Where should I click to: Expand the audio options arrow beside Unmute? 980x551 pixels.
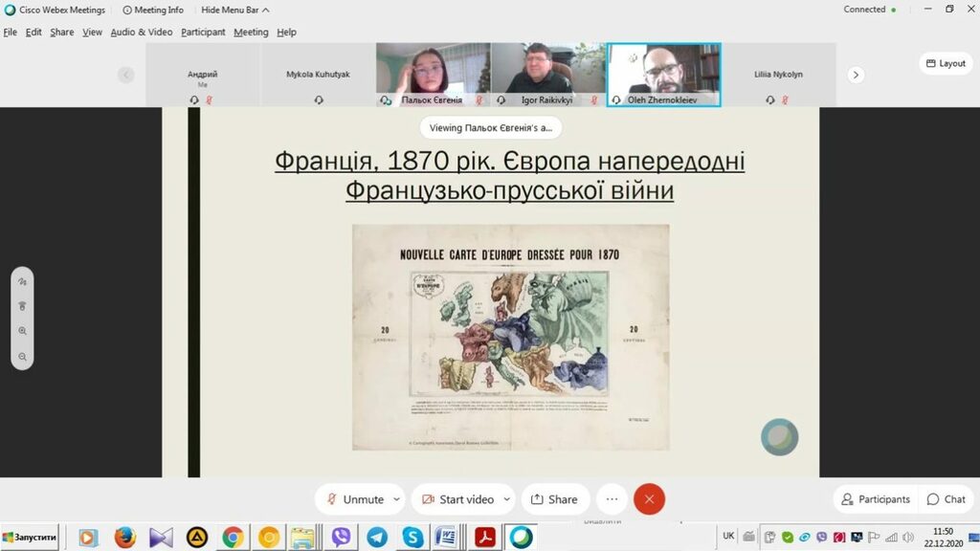pyautogui.click(x=397, y=499)
